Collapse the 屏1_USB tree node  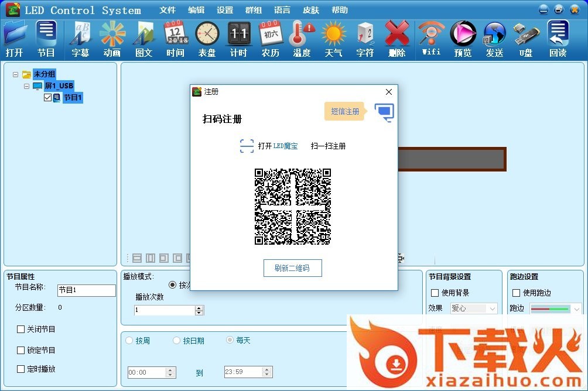tap(26, 86)
